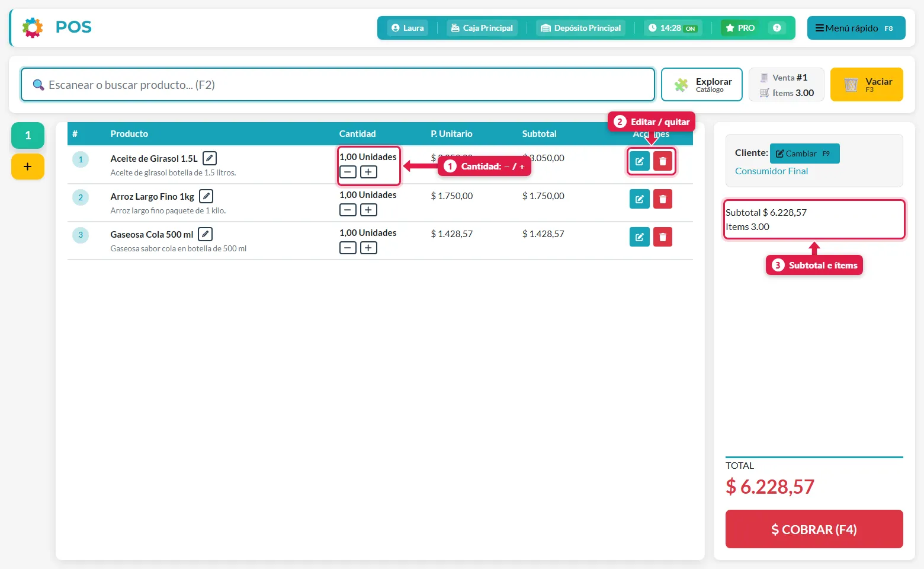This screenshot has height=569, width=924.
Task: Decrease the Arroz Largo Fino quantity with minus
Action: pyautogui.click(x=348, y=210)
